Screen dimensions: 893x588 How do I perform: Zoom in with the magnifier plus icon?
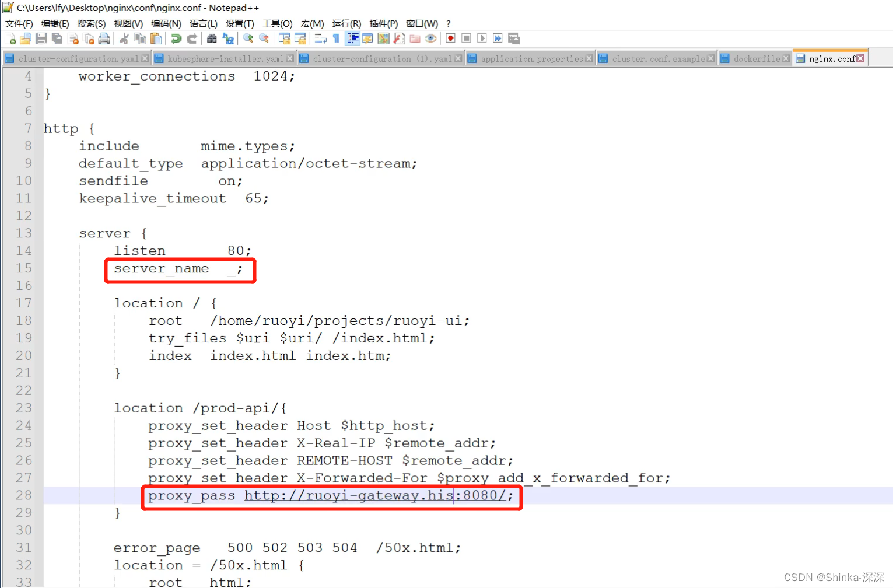point(248,38)
